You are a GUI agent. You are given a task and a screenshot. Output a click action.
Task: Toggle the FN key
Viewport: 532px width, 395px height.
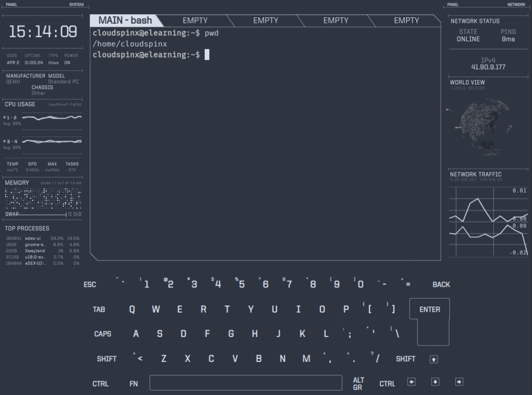click(134, 383)
